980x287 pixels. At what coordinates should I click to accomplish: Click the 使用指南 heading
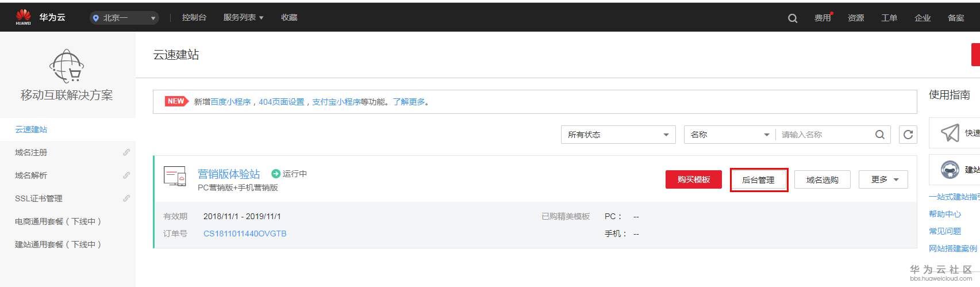point(950,95)
